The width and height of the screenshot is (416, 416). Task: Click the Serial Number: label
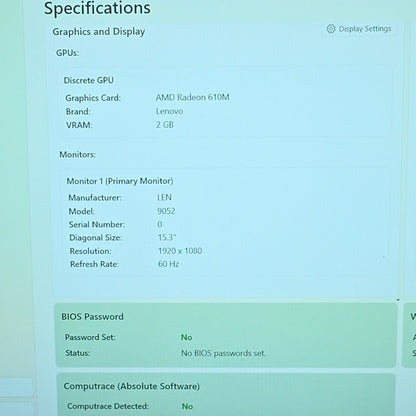click(x=97, y=225)
